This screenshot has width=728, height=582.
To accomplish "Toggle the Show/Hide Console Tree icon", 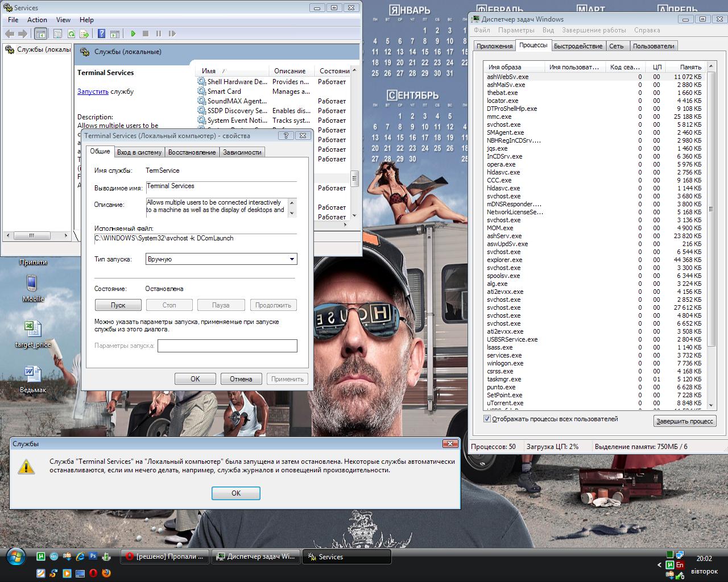I will click(x=40, y=34).
